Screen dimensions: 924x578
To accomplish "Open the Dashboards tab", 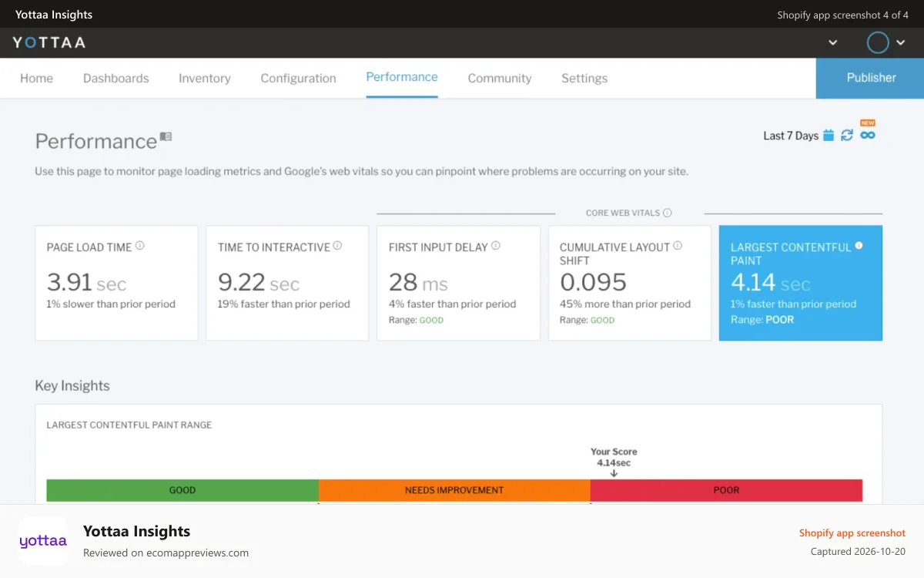I will pos(116,78).
